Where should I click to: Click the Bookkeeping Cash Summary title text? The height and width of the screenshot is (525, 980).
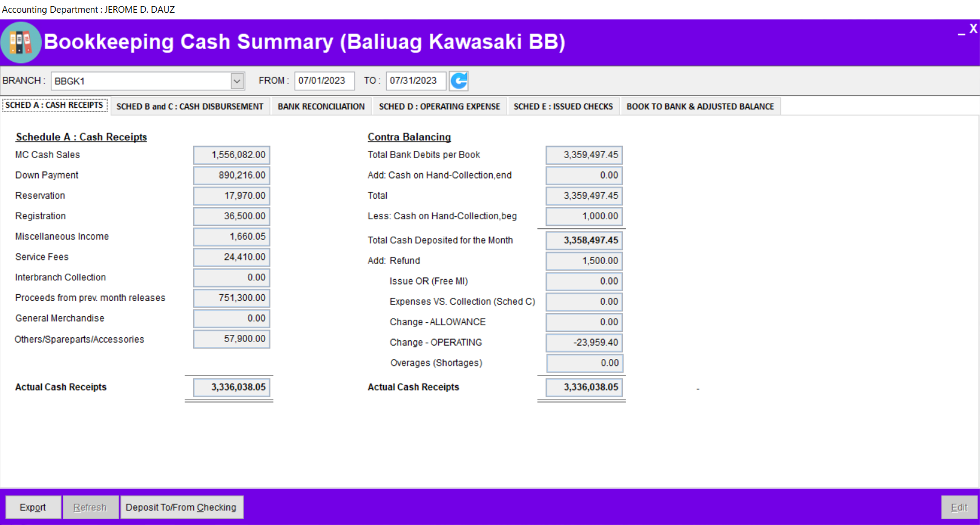[x=304, y=42]
